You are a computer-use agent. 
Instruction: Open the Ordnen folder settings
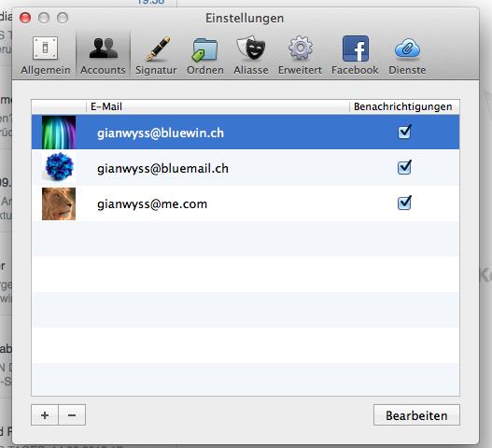pos(204,55)
